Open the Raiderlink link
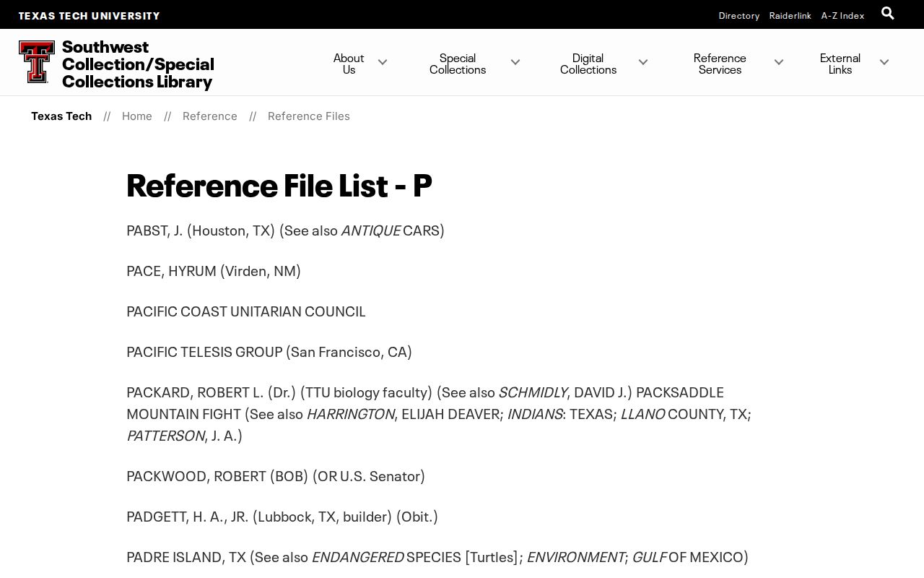The width and height of the screenshot is (924, 578). 790,15
